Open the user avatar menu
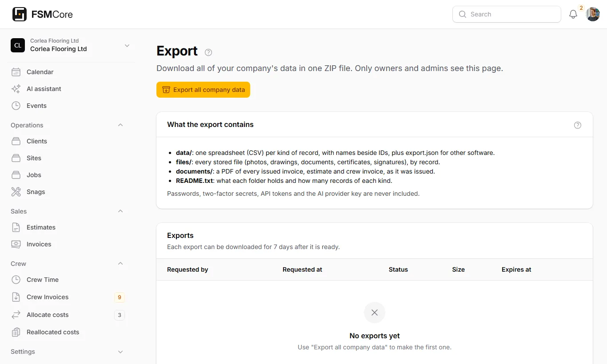Viewport: 607px width, 364px height. pos(593,14)
